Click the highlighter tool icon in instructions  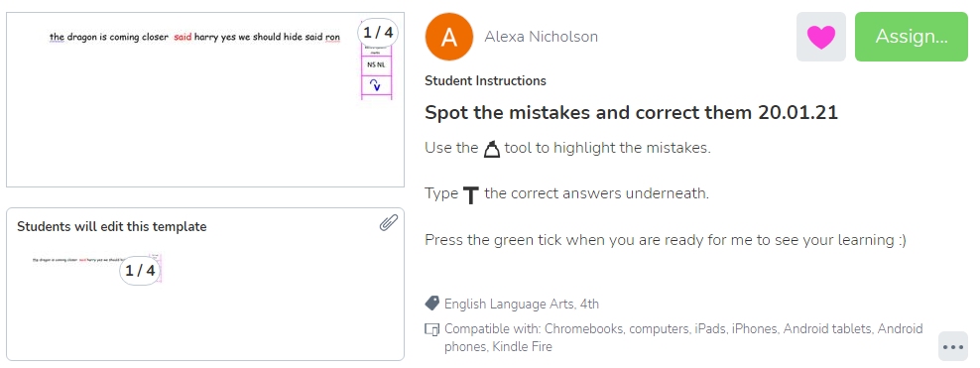coord(492,150)
